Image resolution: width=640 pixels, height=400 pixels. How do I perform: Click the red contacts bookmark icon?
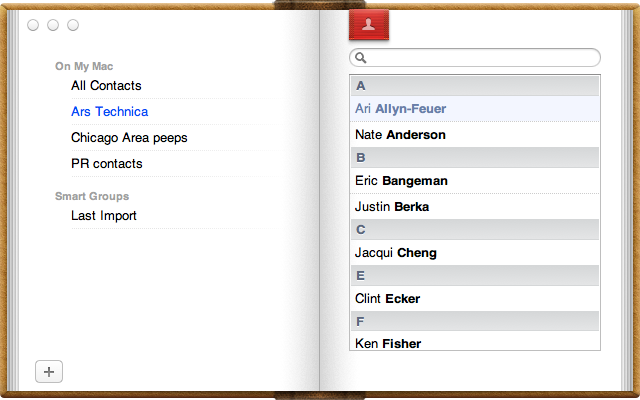pyautogui.click(x=369, y=24)
